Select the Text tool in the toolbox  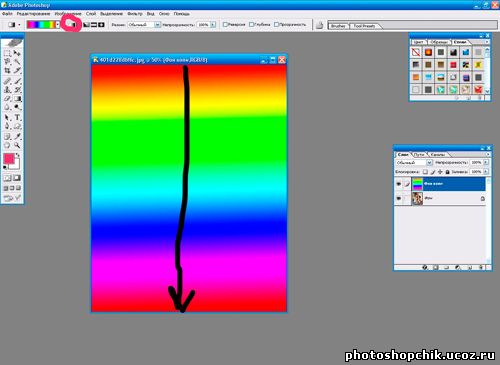point(18,118)
